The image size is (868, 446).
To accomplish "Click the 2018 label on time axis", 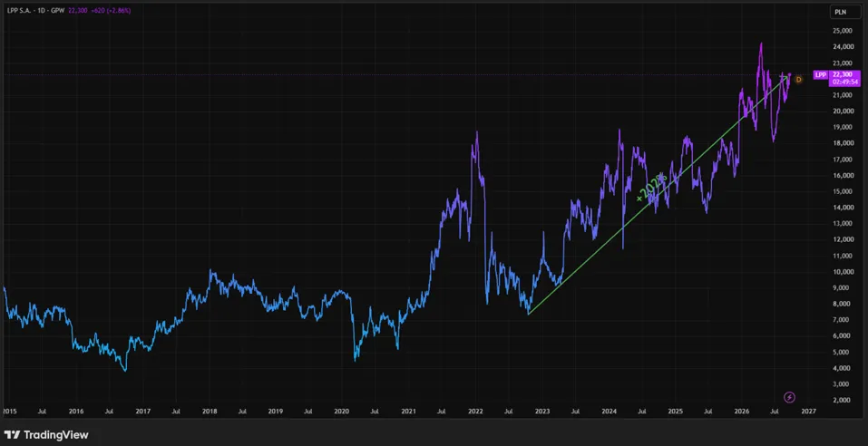I will click(210, 412).
